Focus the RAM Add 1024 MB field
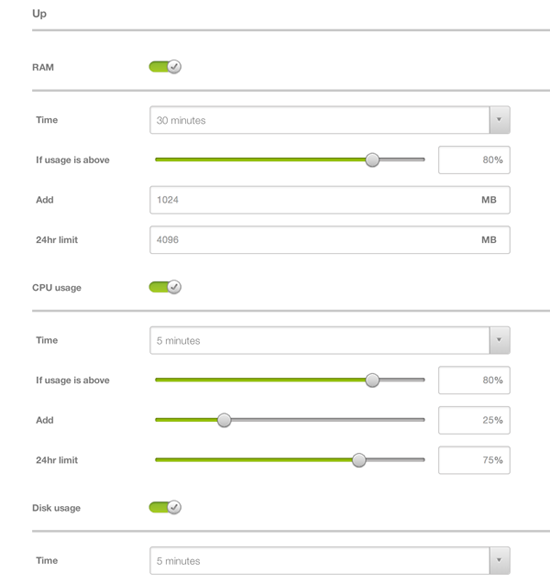Viewport: 550px width, 584px height. 330,200
